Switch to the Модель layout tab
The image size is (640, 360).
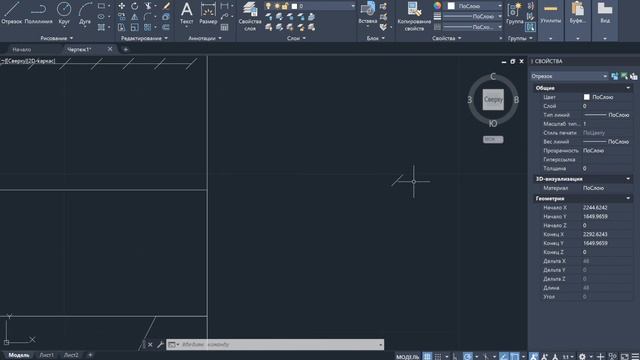click(x=19, y=355)
